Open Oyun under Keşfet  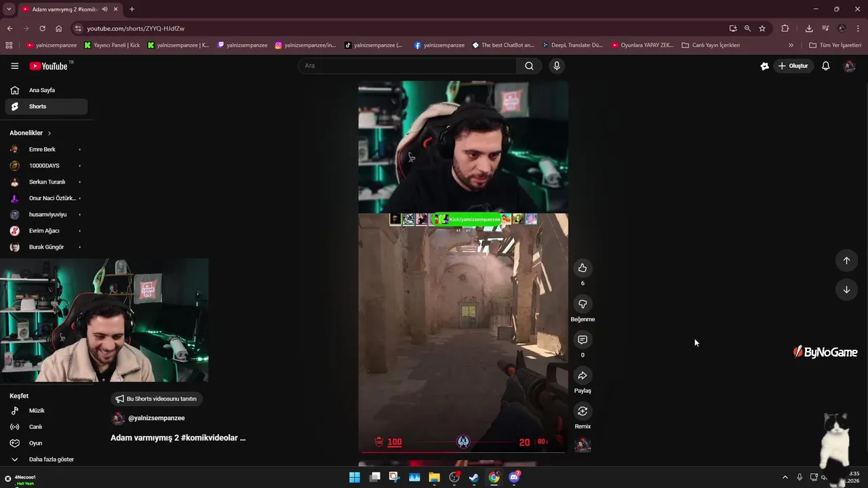[46, 443]
